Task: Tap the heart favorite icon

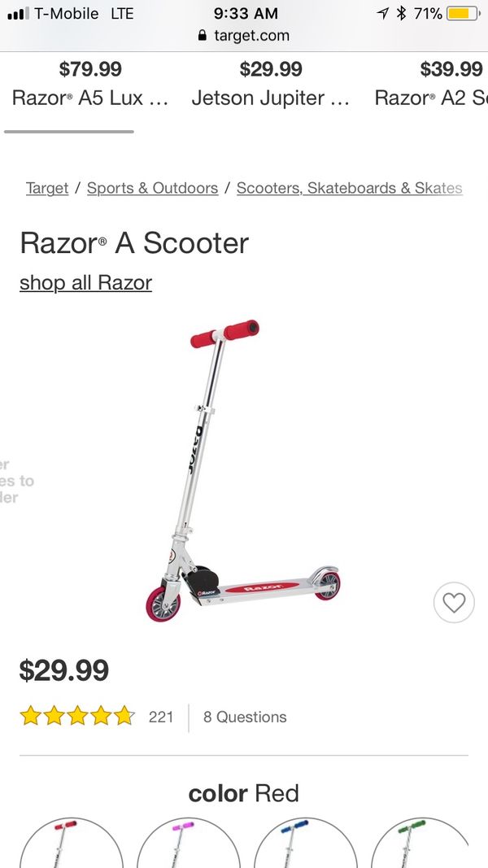Action: click(x=454, y=603)
